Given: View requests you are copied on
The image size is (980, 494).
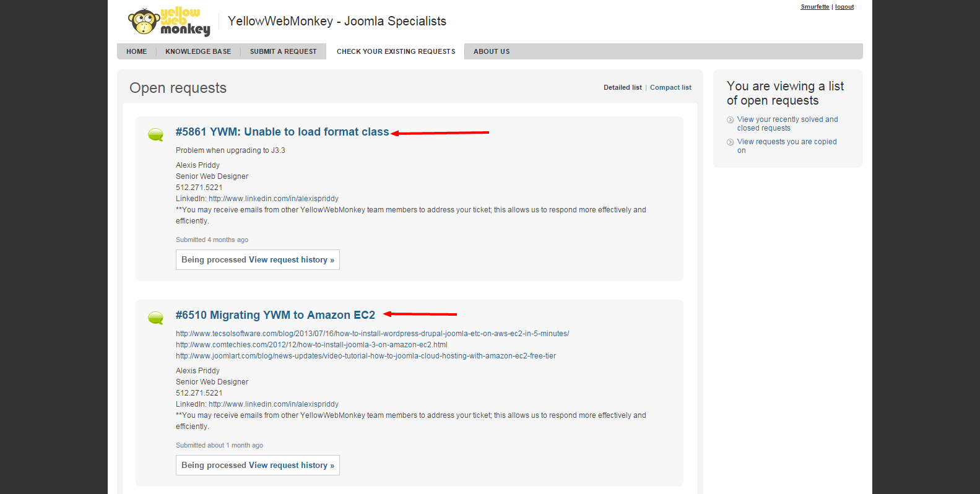Looking at the screenshot, I should pyautogui.click(x=787, y=146).
